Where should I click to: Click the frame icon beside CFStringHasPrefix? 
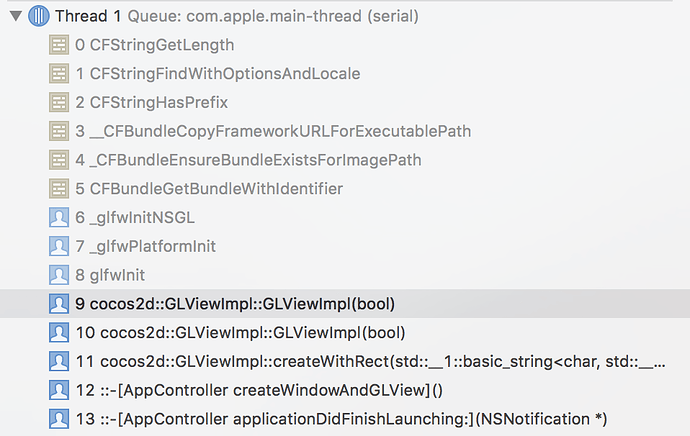pyautogui.click(x=60, y=102)
